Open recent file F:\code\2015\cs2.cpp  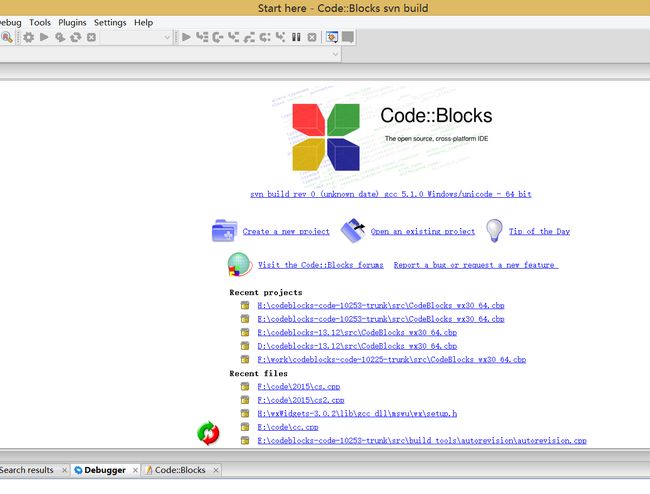point(301,400)
